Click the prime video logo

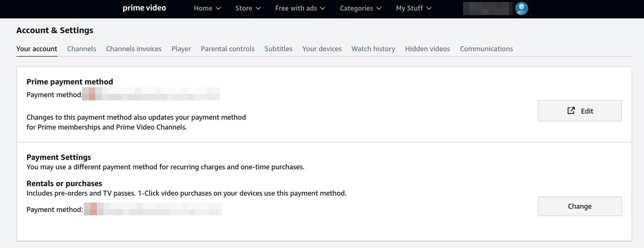[x=144, y=8]
